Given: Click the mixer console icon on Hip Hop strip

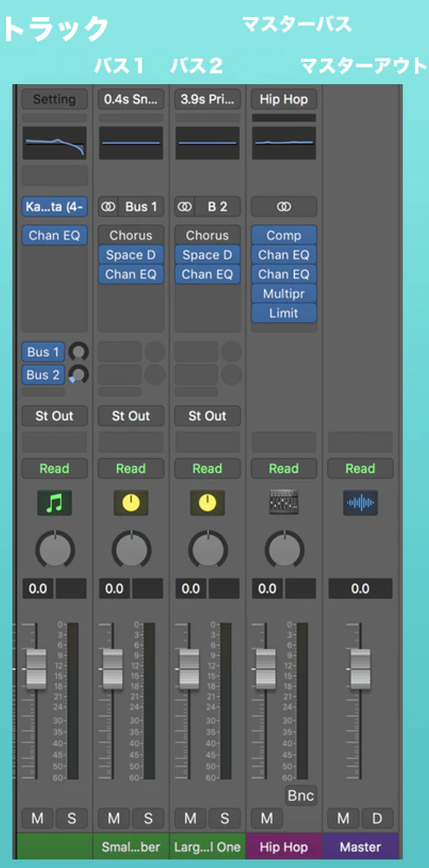Looking at the screenshot, I should pos(284,502).
